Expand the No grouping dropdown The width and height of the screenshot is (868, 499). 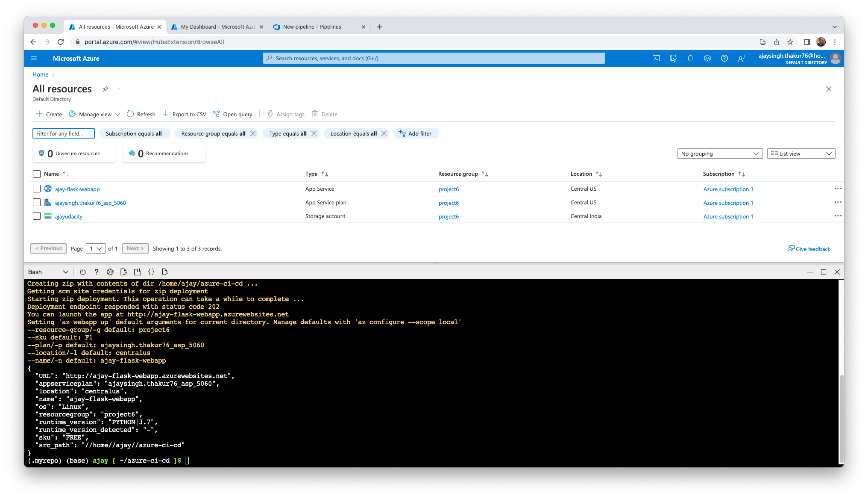[720, 154]
